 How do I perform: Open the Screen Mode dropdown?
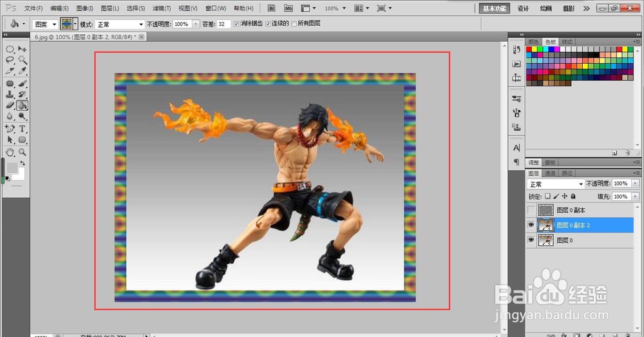384,8
